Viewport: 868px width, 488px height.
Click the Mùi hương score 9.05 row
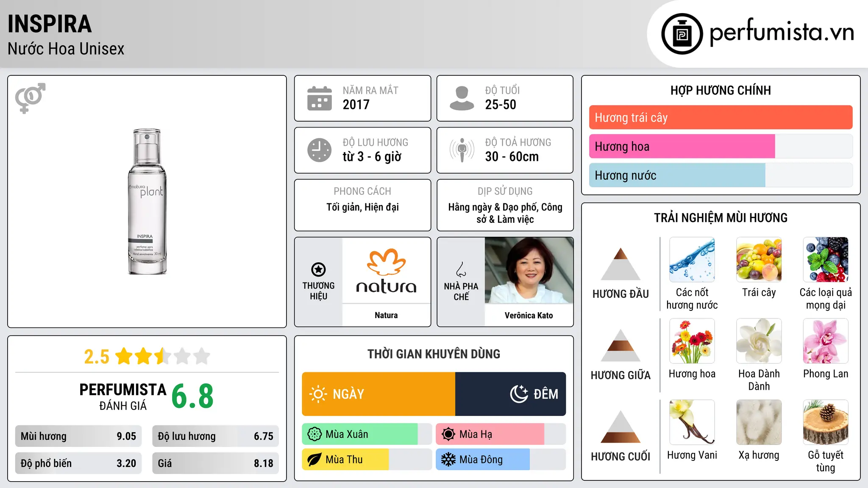[78, 436]
